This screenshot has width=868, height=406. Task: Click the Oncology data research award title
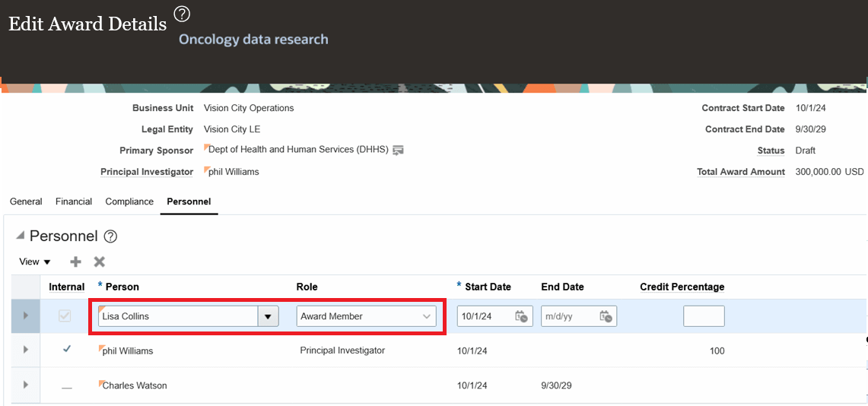pos(253,40)
